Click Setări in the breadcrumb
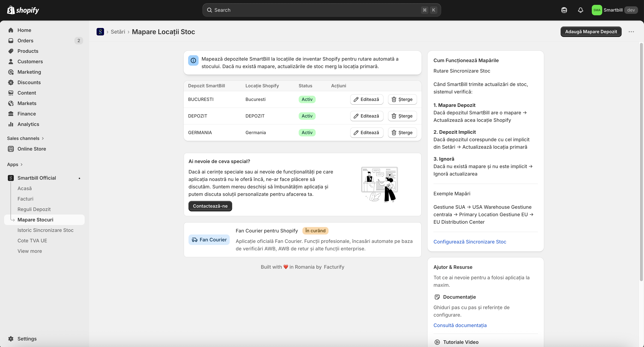 (118, 32)
